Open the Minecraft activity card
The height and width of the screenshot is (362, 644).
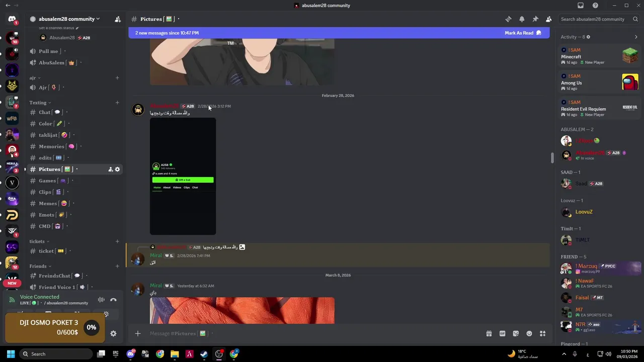(x=600, y=56)
